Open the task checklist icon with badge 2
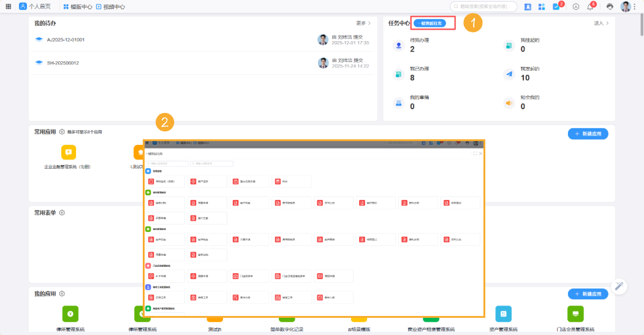The width and height of the screenshot is (644, 335). click(x=556, y=7)
